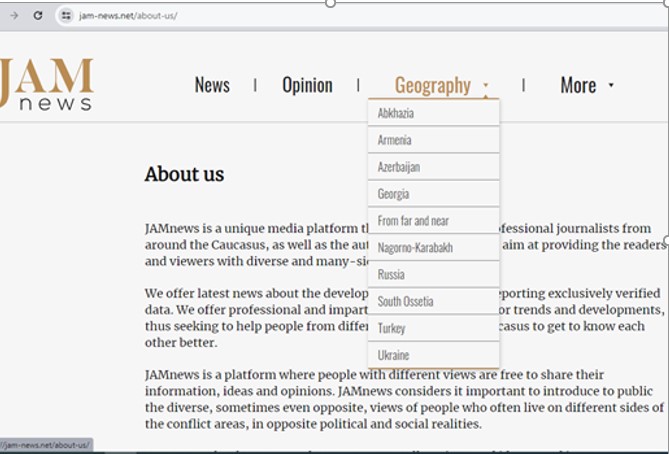Select Azerbaijan from the region menu
This screenshot has height=454, width=669.
[x=399, y=167]
